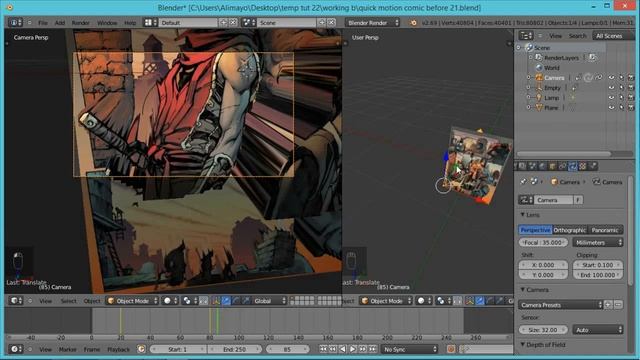Open left viewport Object Mode dropdown
The height and width of the screenshot is (360, 640).
pos(132,301)
